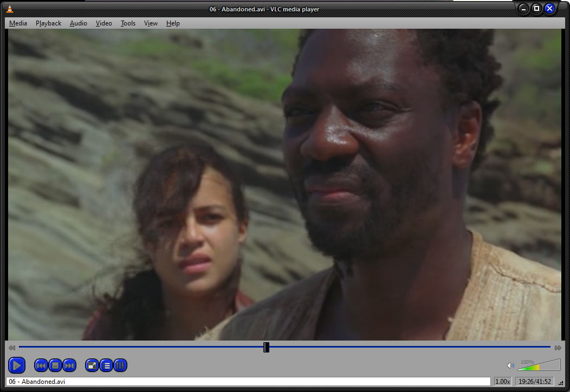Toggle fullscreen video mode
Screen dimensions: 570x392
[92, 365]
